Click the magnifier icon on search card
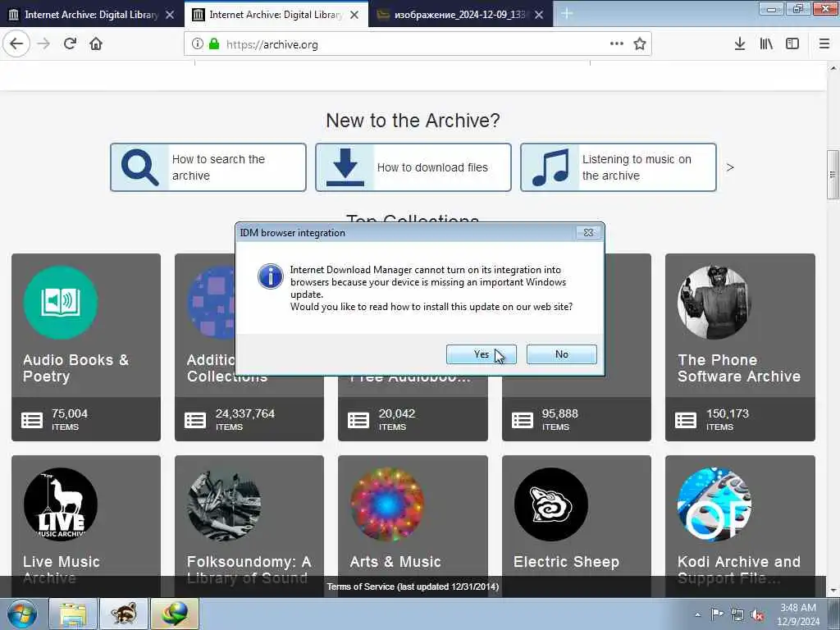The height and width of the screenshot is (630, 840). click(139, 167)
